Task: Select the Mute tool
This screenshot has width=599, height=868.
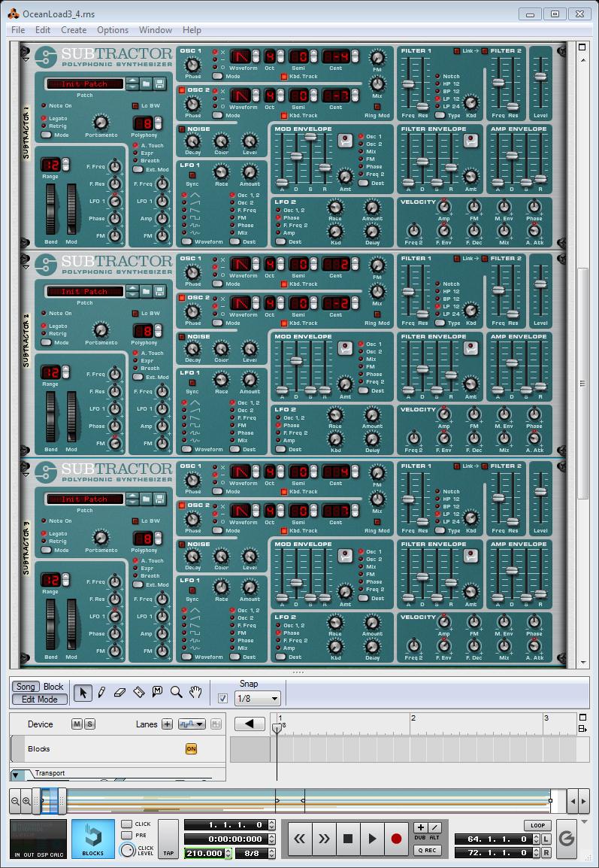Action: tap(158, 692)
